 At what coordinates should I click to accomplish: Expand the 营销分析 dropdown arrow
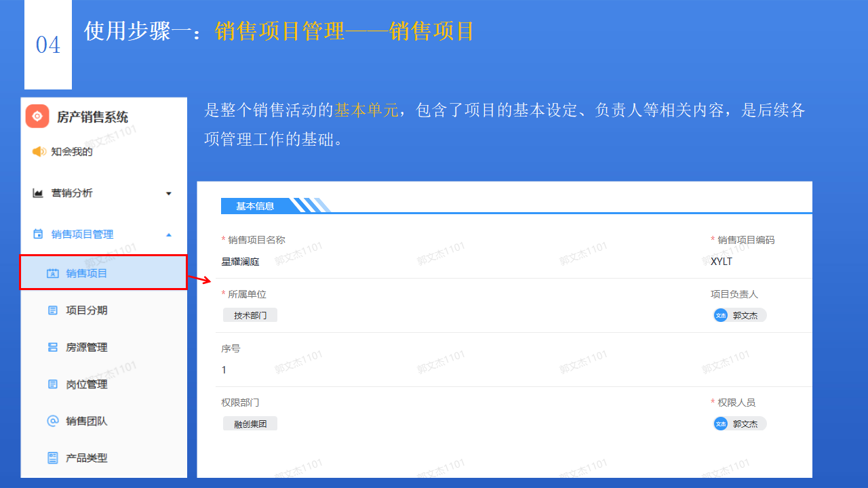pyautogui.click(x=168, y=193)
